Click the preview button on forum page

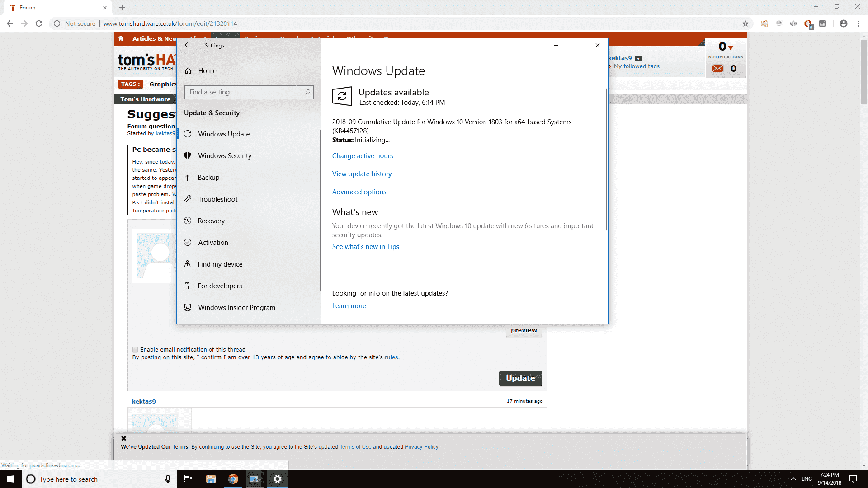tap(524, 330)
